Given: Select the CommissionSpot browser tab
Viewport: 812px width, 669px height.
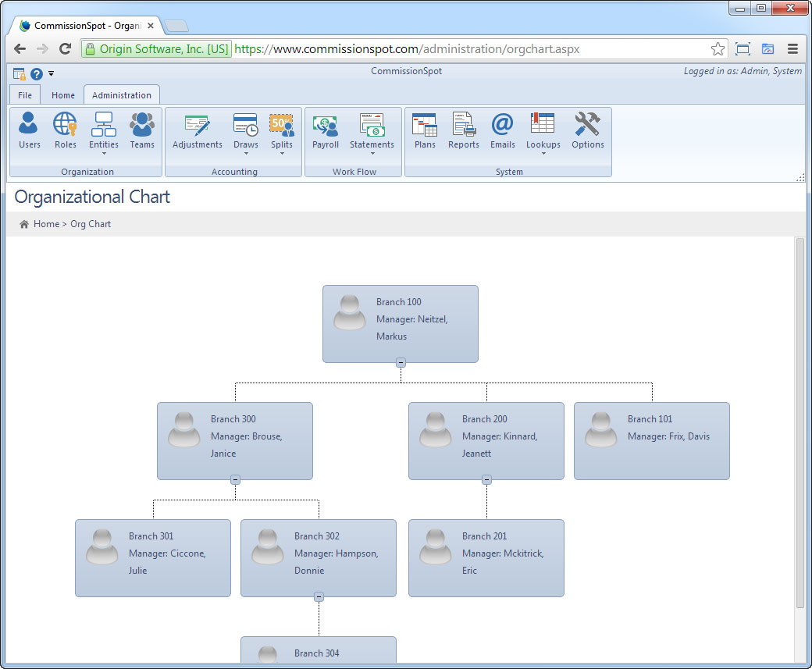Looking at the screenshot, I should click(x=87, y=26).
